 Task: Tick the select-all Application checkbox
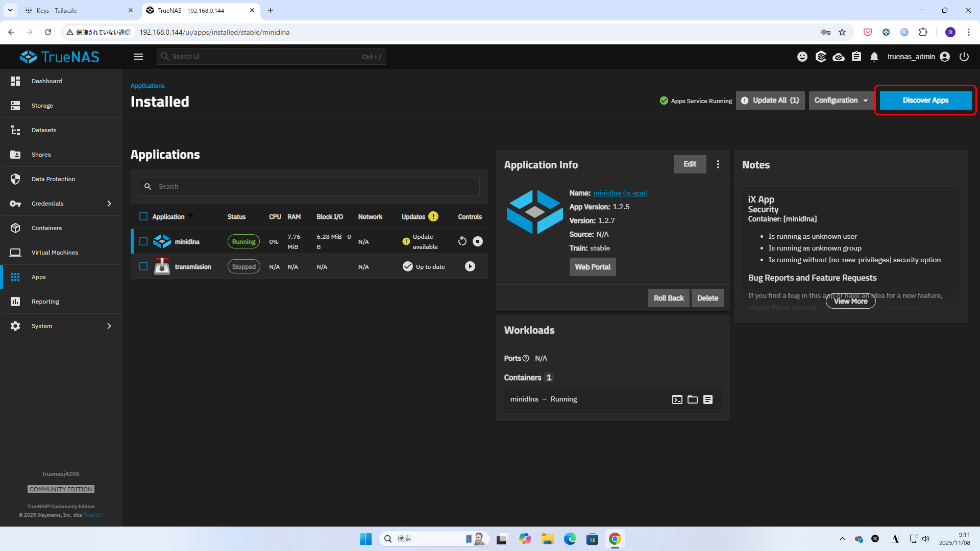click(x=143, y=216)
